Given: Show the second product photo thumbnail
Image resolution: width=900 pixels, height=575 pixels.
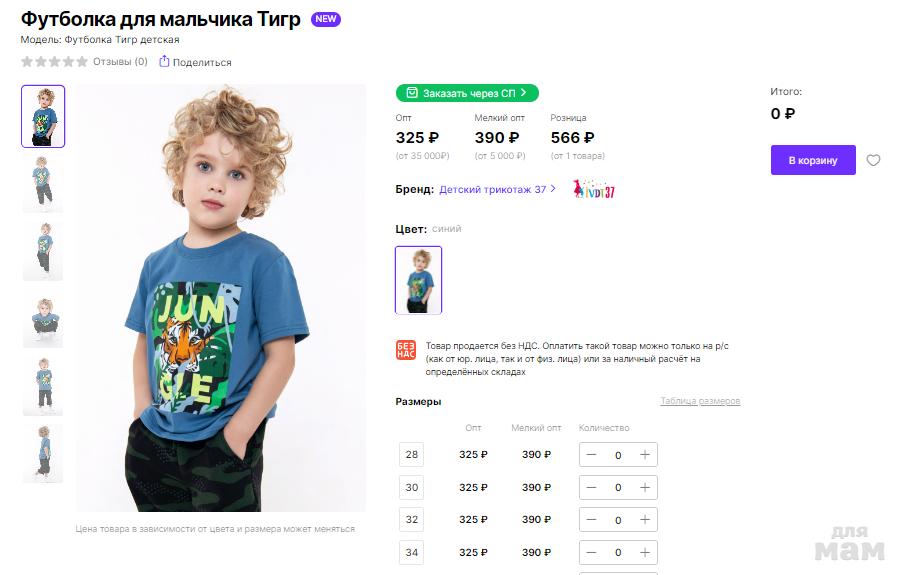Looking at the screenshot, I should point(43,183).
